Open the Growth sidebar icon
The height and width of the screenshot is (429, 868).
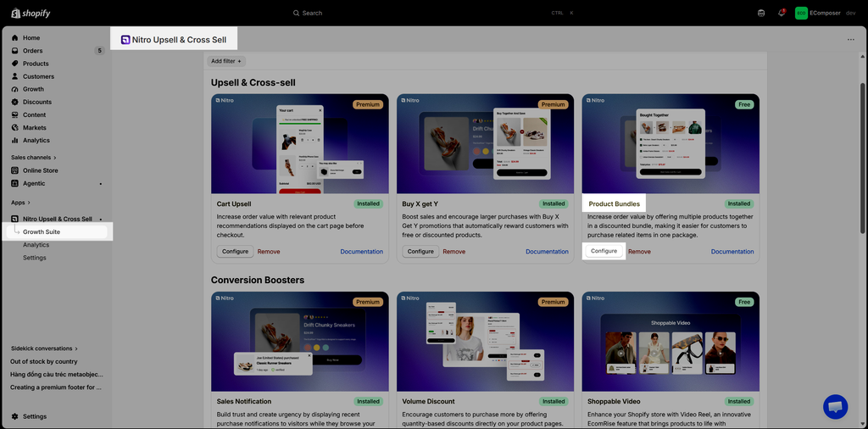(x=15, y=89)
